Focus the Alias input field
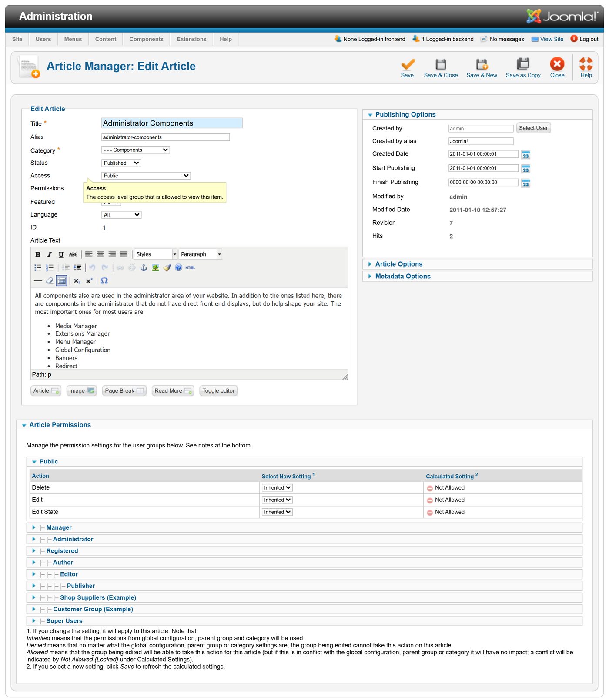The height and width of the screenshot is (700, 609). [165, 137]
